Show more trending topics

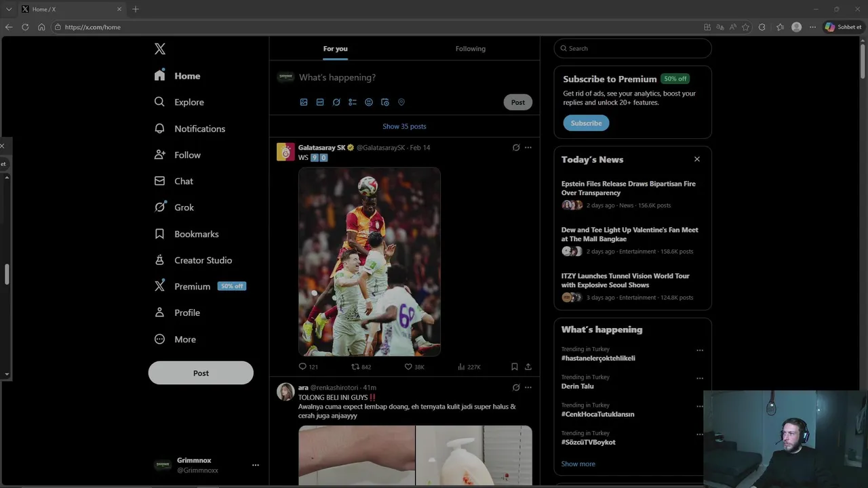click(578, 464)
